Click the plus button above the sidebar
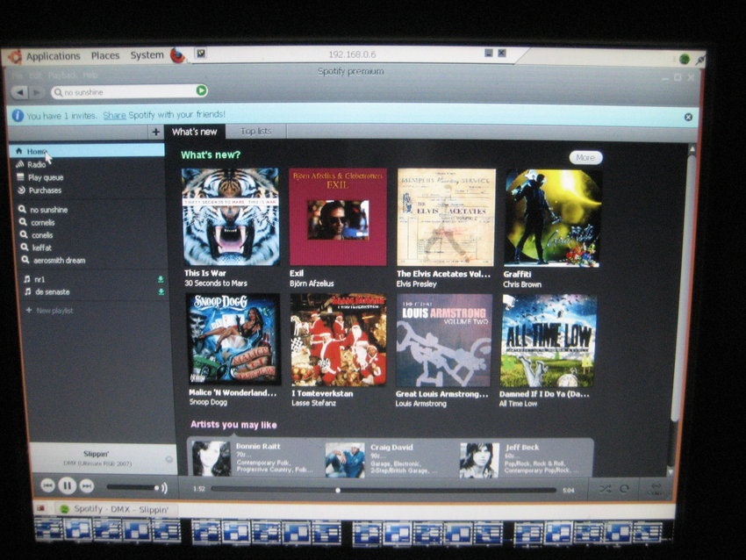Viewport: 746px width, 560px height. [x=155, y=132]
